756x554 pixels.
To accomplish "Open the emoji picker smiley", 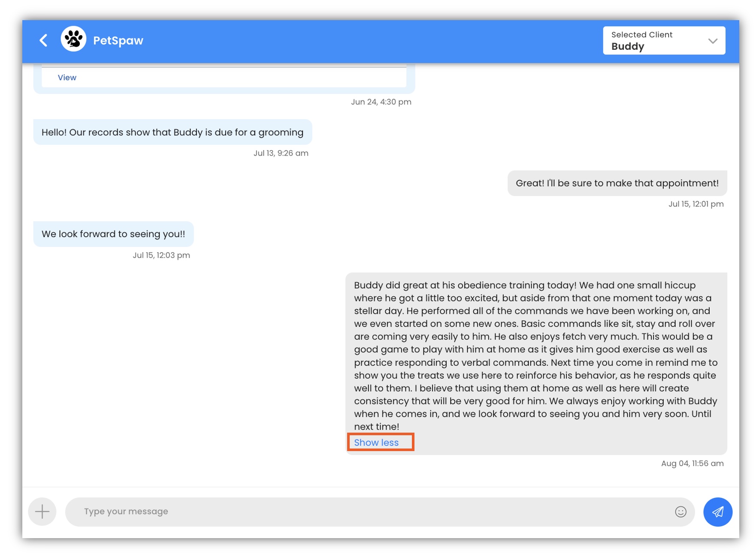I will pyautogui.click(x=680, y=512).
